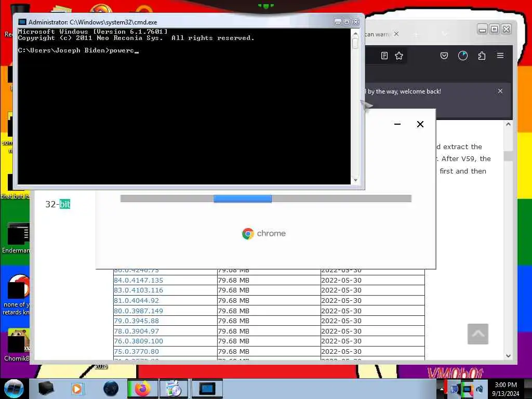
Task: Open the installer disc taskbar icon
Action: (174, 389)
